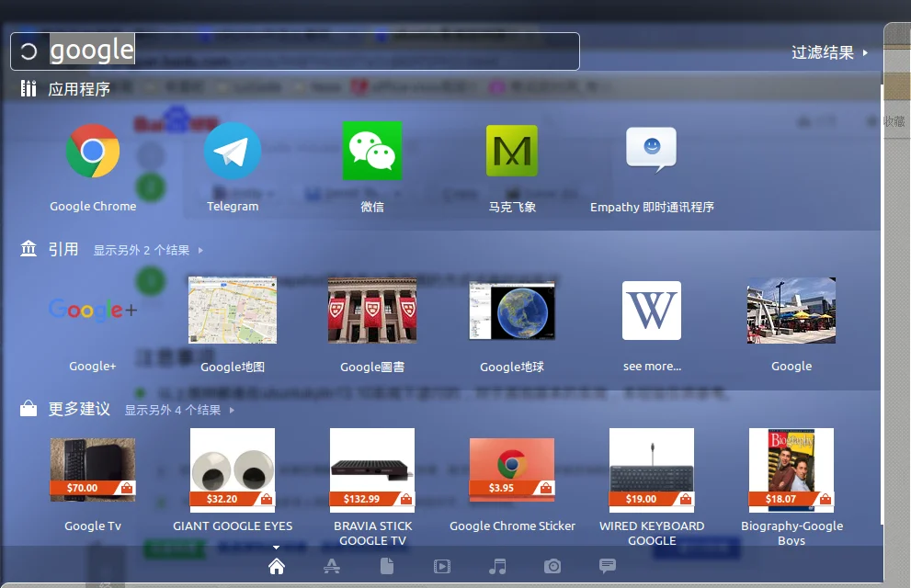The width and height of the screenshot is (911, 588).
Task: Click the 应用程序 section heading
Action: (79, 89)
